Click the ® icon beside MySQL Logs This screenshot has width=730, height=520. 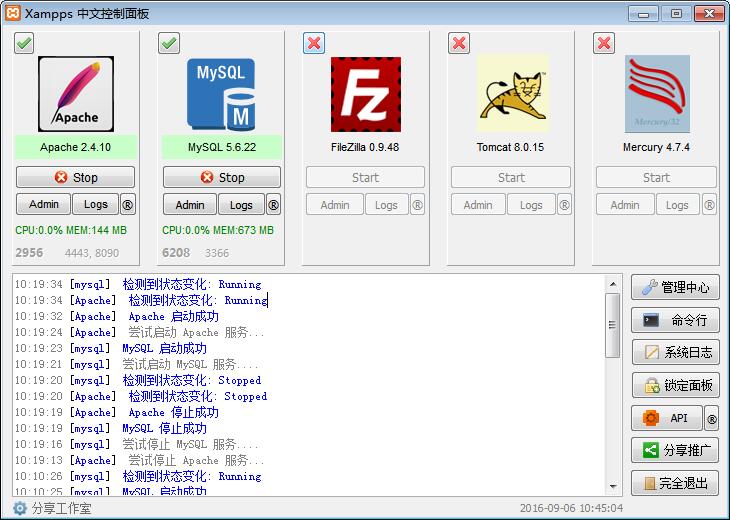click(x=274, y=204)
